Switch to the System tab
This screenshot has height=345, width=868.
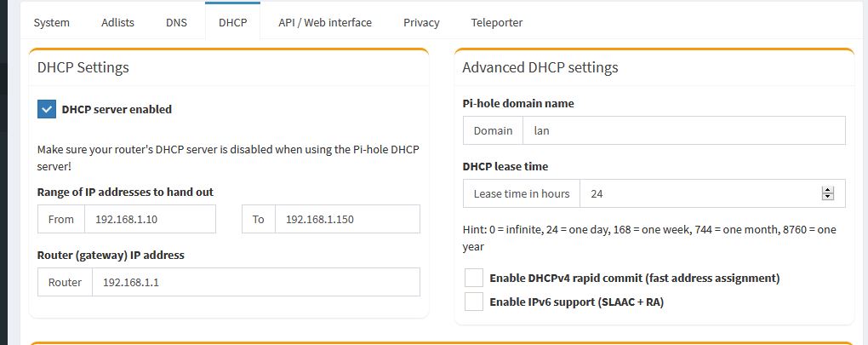[x=51, y=23]
